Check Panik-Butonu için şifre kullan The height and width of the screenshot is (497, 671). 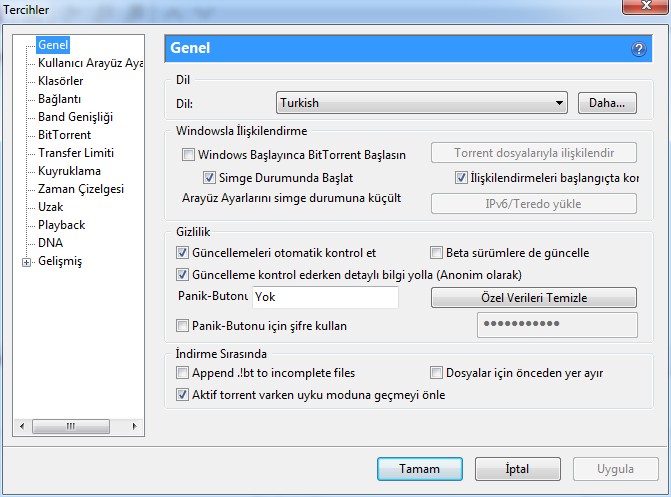182,326
